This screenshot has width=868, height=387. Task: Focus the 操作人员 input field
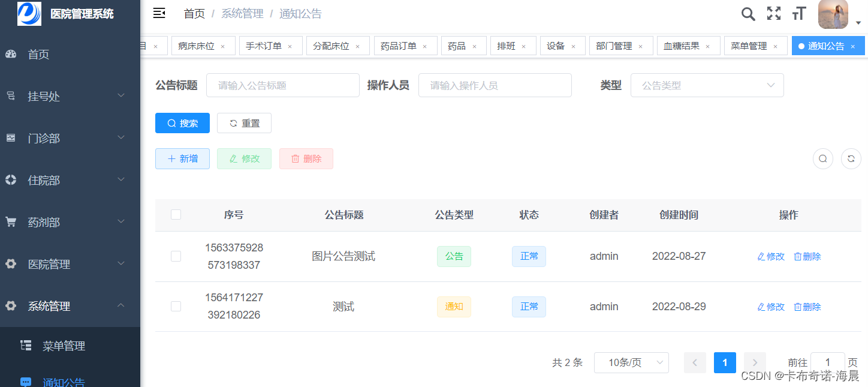[x=495, y=85]
